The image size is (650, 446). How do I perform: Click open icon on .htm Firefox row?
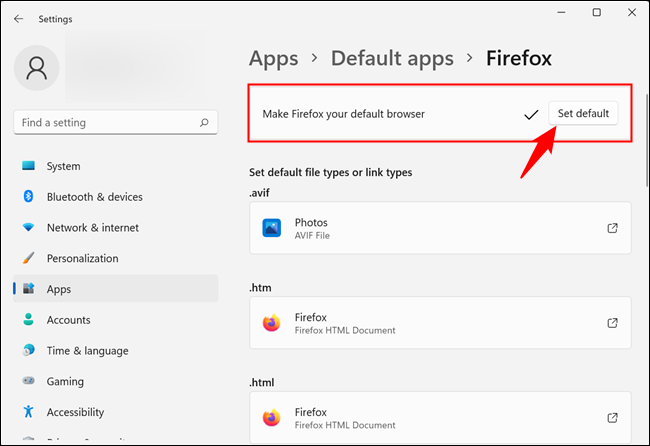[x=612, y=323]
